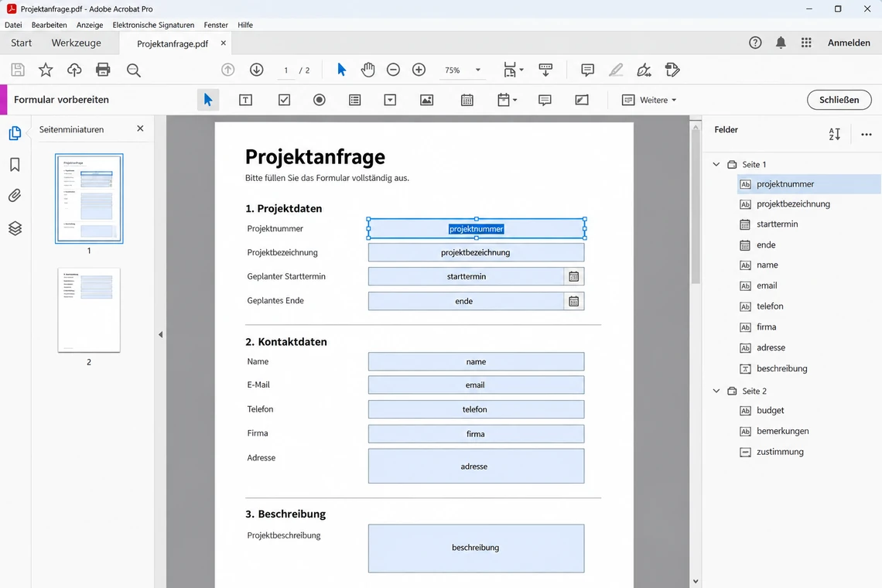Switch to the Werkzeuge tab
Screen dimensions: 882x588
tap(77, 43)
